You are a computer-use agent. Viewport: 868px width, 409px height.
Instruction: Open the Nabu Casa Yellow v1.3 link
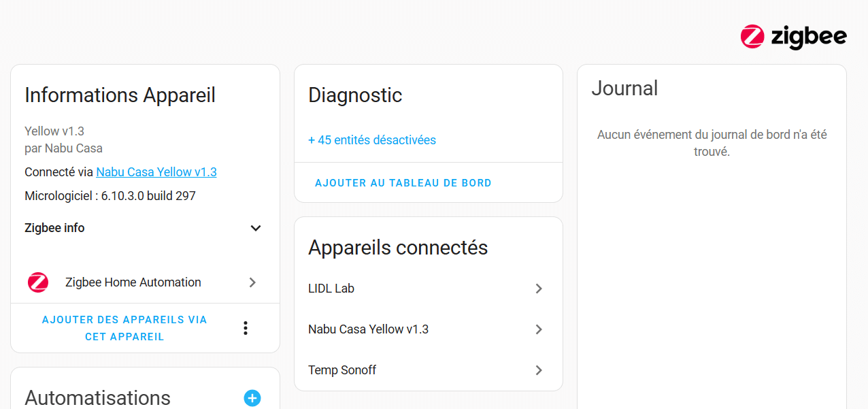pos(156,172)
